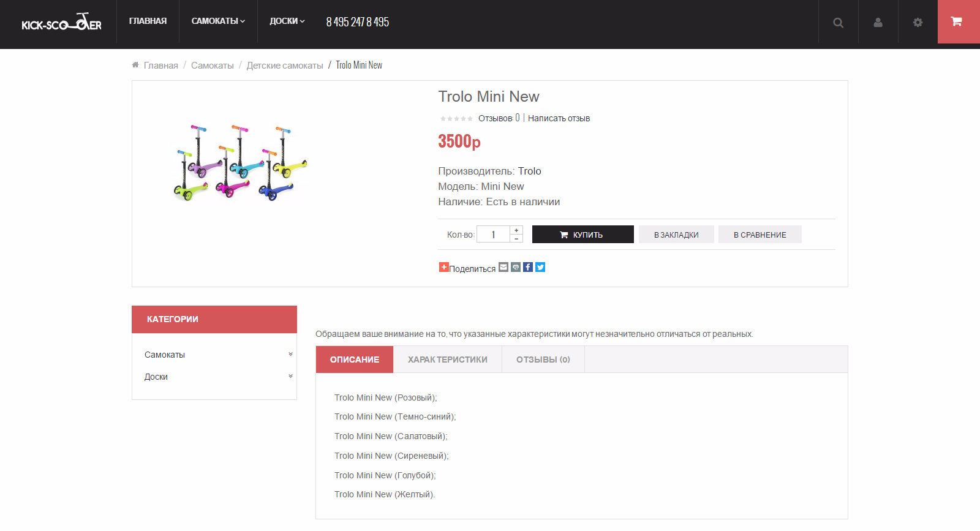The image size is (980, 531).
Task: Click the Trolo Mini New (Сиреневый) line
Action: (391, 456)
